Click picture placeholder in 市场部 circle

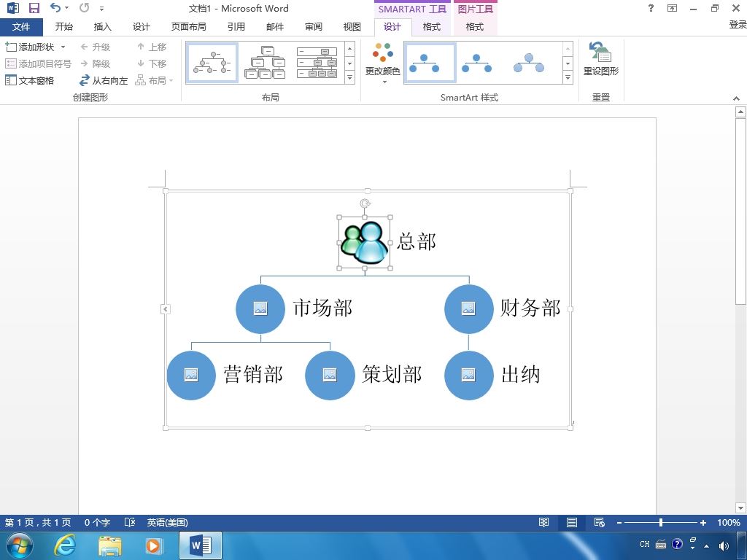[260, 308]
